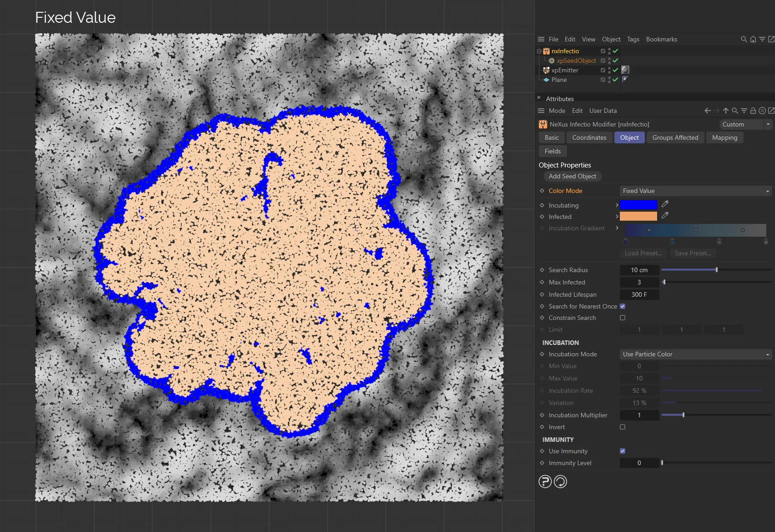Click the Add Seed Object button
The image size is (775, 532).
[572, 176]
